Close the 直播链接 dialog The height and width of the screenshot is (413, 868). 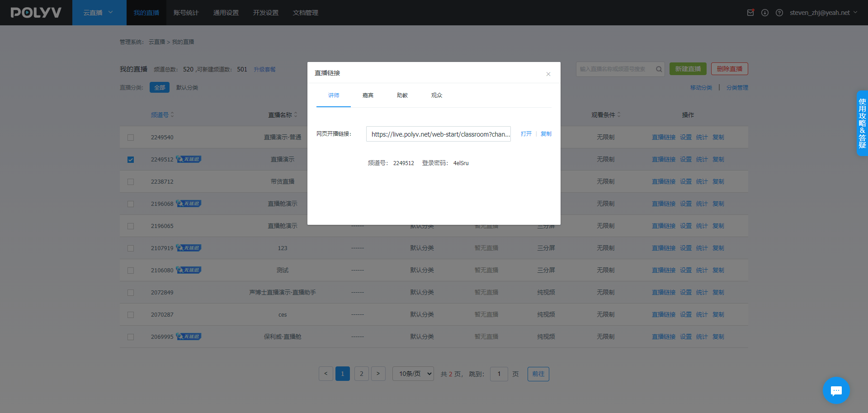(x=548, y=74)
